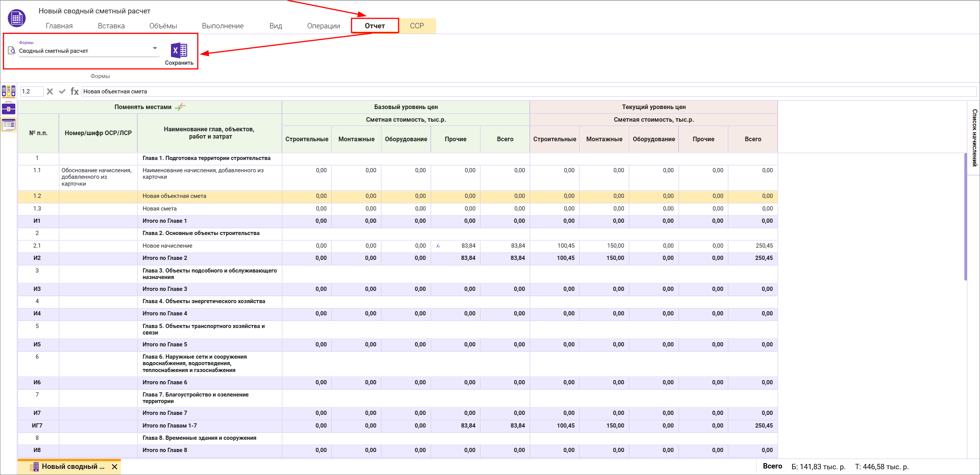Confirm entry with checkmark icon
This screenshot has height=475, width=980.
(62, 91)
